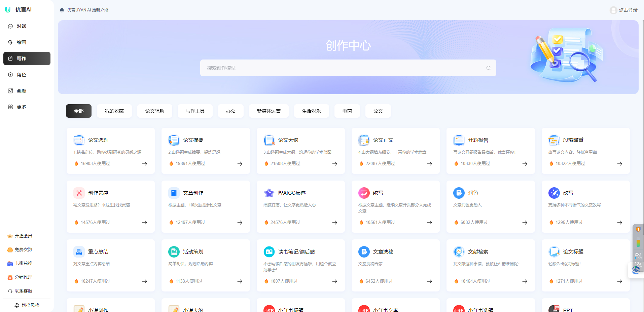Switch to the 我的收藏 favorites tab
The image size is (644, 312).
tap(114, 111)
